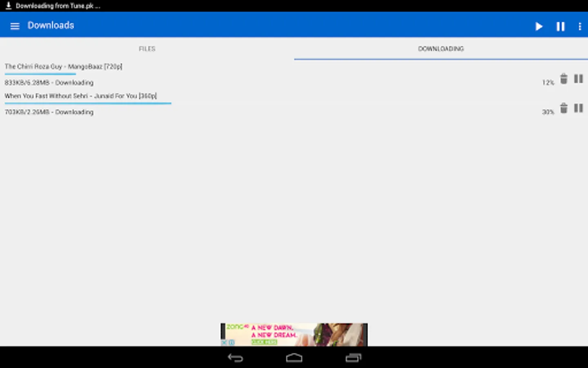This screenshot has width=588, height=368.
Task: Pause all downloads from the top toolbar
Action: pyautogui.click(x=560, y=27)
